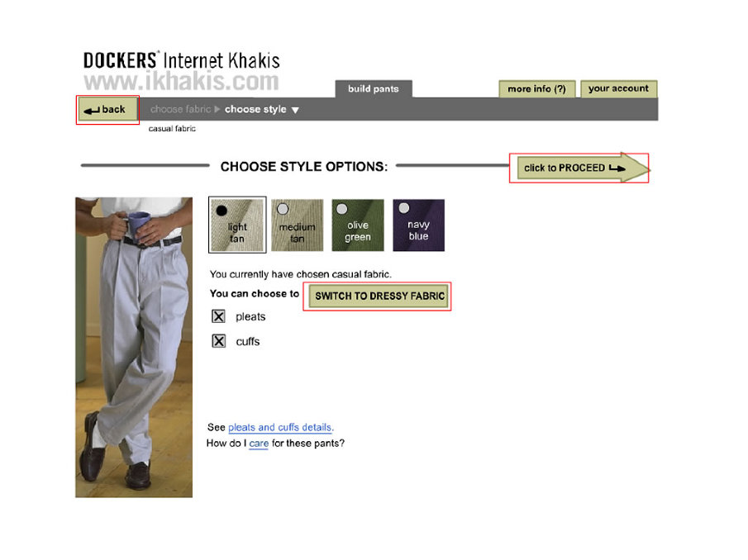
Task: Pick the navy blue fabric swatch
Action: pyautogui.click(x=418, y=225)
